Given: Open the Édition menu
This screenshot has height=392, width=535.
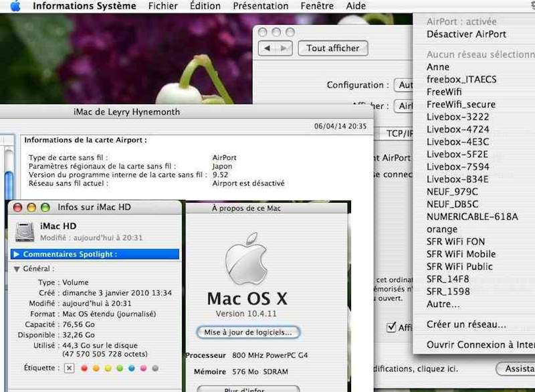Looking at the screenshot, I should coord(205,6).
